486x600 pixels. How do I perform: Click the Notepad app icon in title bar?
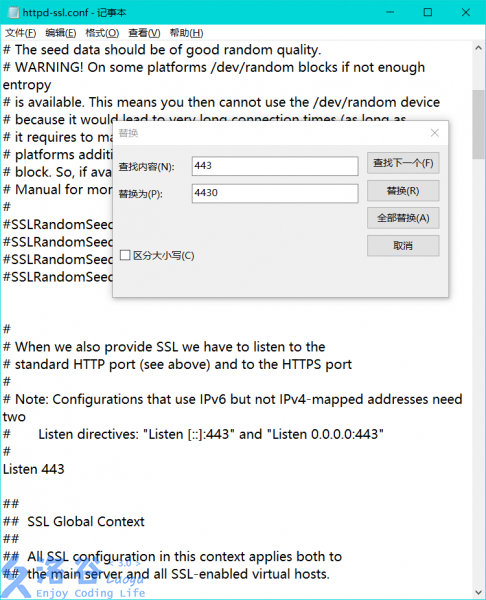(x=13, y=12)
